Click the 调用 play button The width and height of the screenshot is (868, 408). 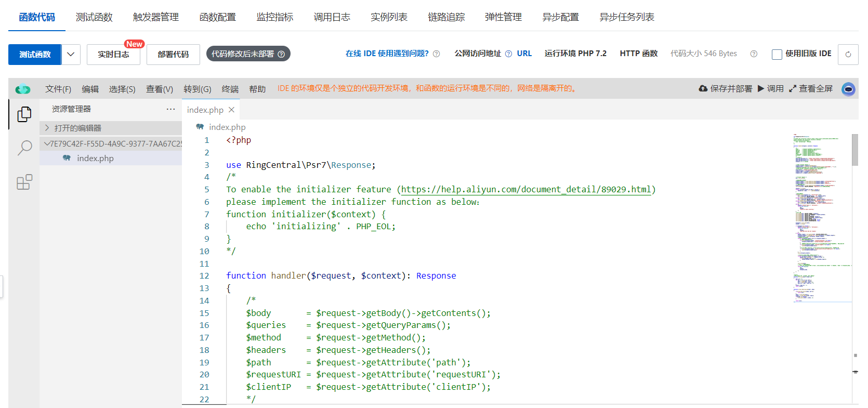[x=770, y=89]
